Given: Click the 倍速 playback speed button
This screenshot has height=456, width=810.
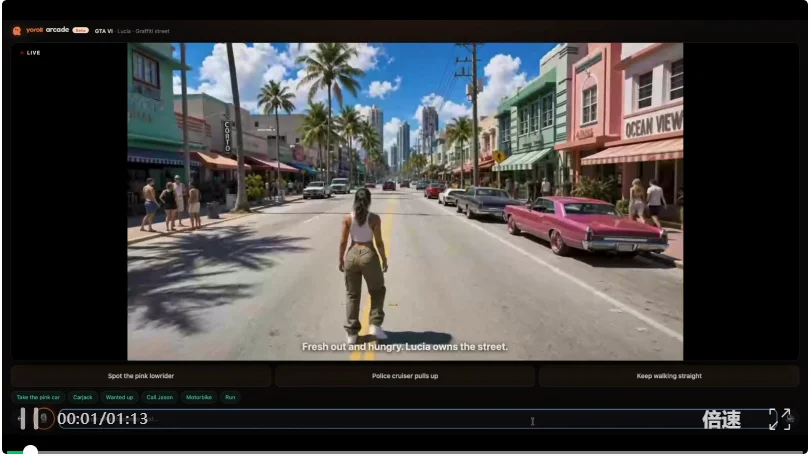Looking at the screenshot, I should click(x=721, y=419).
